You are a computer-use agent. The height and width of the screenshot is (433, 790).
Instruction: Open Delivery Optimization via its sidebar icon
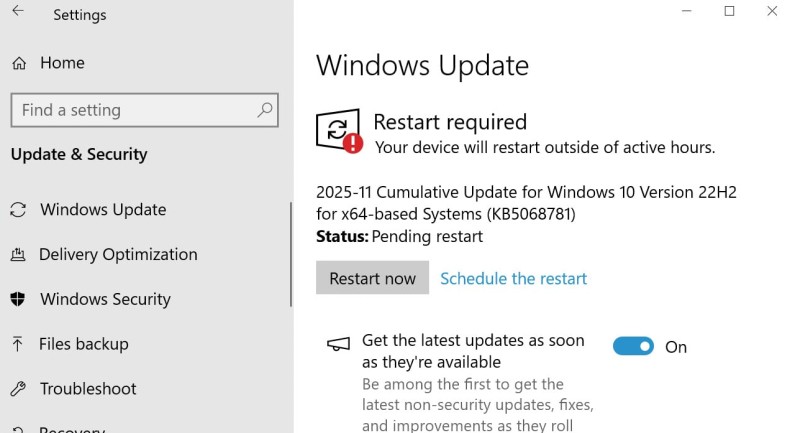pos(18,255)
